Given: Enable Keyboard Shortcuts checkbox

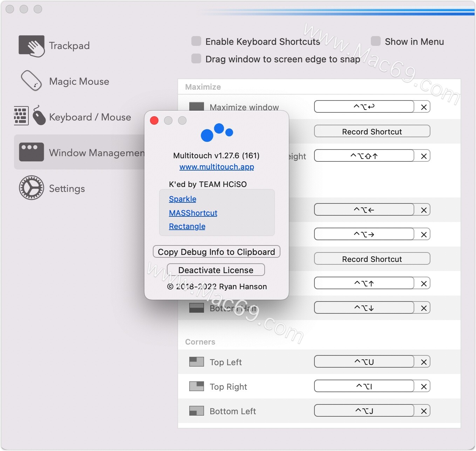Looking at the screenshot, I should (x=196, y=41).
